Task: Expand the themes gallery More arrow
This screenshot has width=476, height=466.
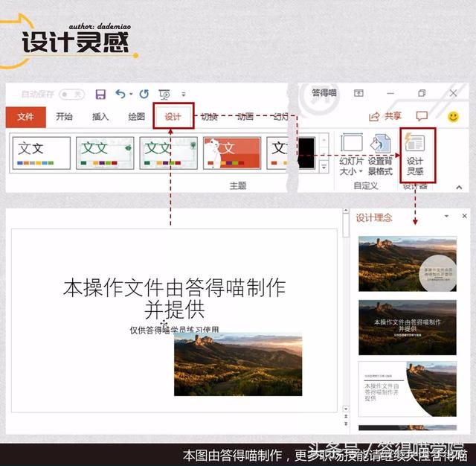Action: tap(324, 167)
